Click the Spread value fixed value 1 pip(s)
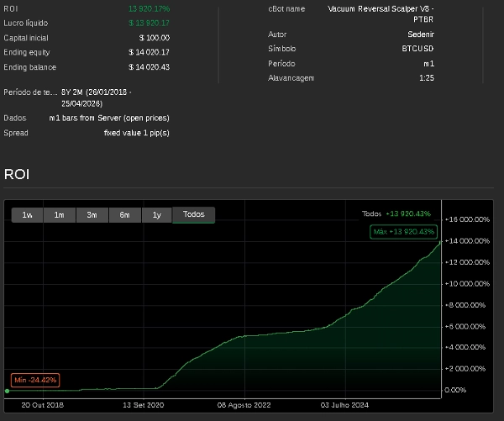Image resolution: width=504 pixels, height=421 pixels. [137, 133]
